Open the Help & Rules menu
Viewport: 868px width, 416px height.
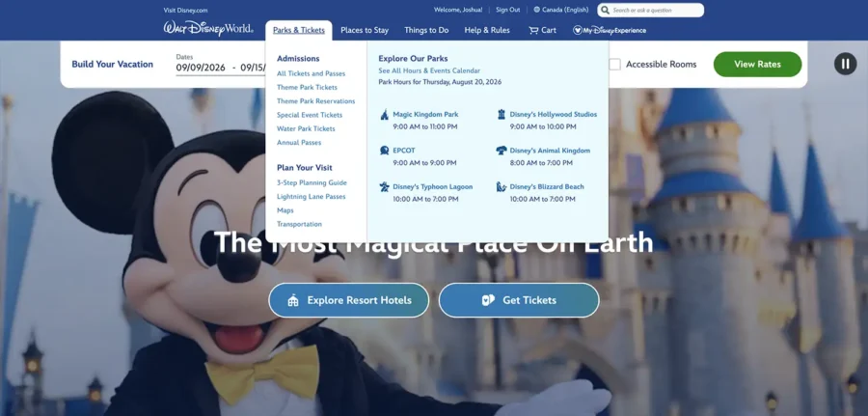(487, 31)
